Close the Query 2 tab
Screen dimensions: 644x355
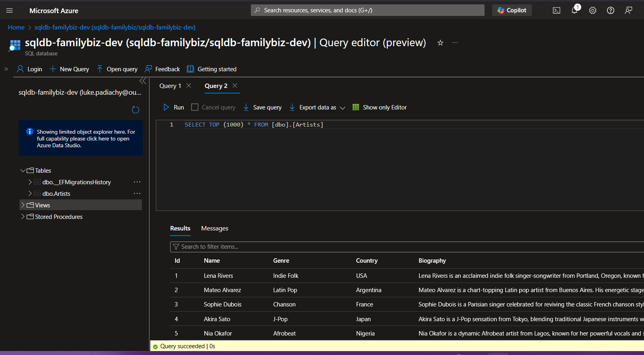click(x=235, y=86)
